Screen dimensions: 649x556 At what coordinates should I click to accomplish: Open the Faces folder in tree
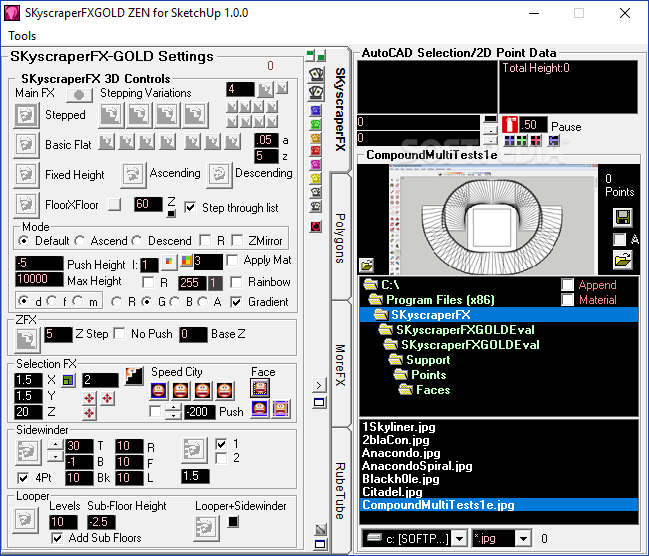(424, 390)
